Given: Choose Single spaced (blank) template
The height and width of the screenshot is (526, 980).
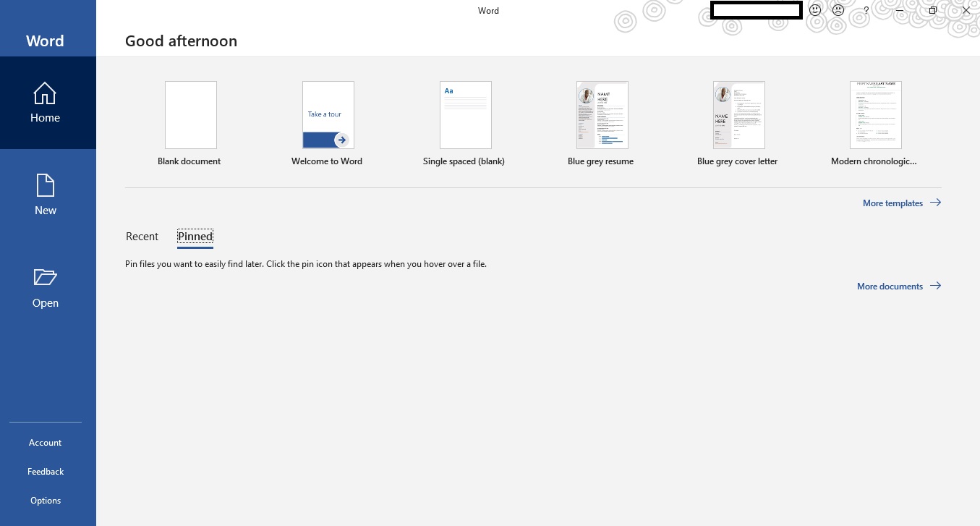Looking at the screenshot, I should (x=465, y=124).
